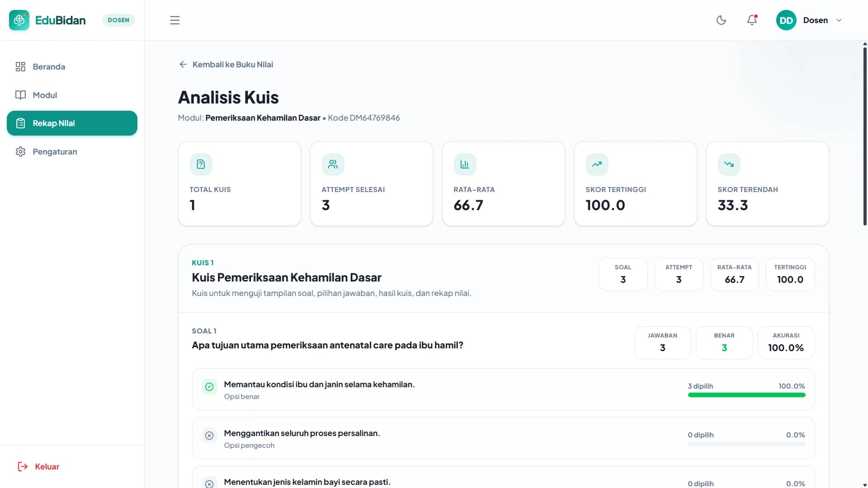Image resolution: width=868 pixels, height=488 pixels.
Task: Click the page vertical scrollbar
Action: click(865, 136)
